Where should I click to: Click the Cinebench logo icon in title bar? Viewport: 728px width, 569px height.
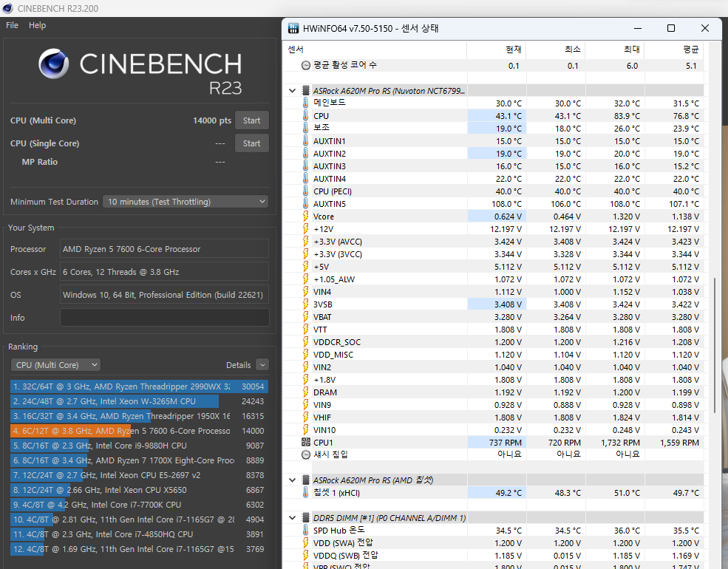[7, 8]
